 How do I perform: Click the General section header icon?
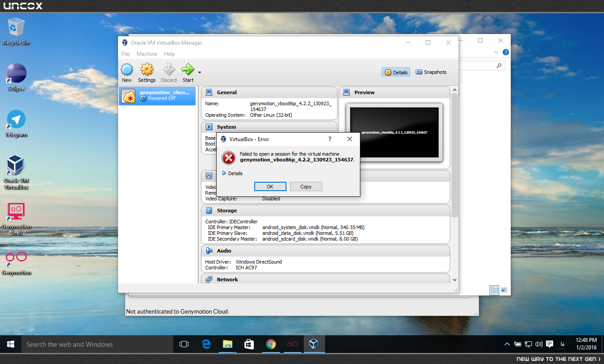(x=209, y=92)
